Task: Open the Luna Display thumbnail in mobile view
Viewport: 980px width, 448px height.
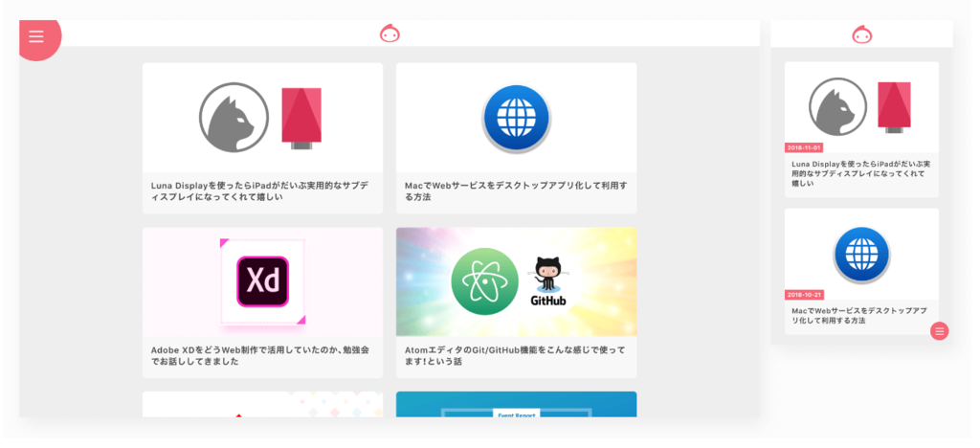Action: tap(861, 107)
